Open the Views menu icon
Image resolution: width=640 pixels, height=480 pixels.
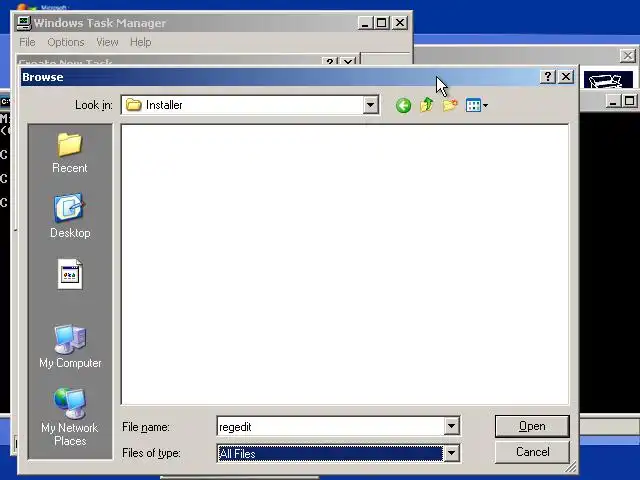(x=476, y=105)
